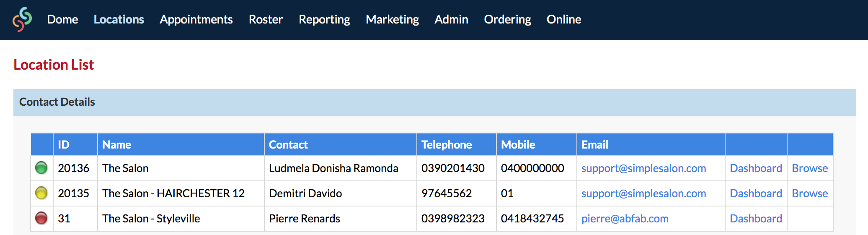Browse the HAIRCHESTER 12 location
Image resolution: width=868 pixels, height=235 pixels.
point(810,193)
